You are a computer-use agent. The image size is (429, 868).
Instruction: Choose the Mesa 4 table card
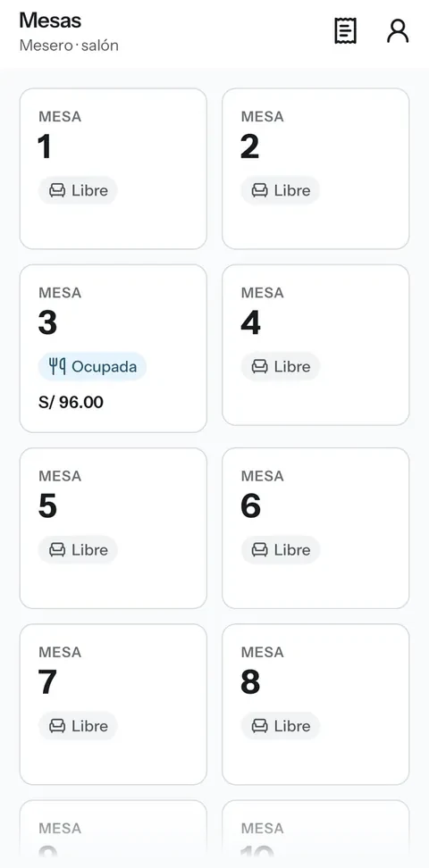tap(315, 345)
